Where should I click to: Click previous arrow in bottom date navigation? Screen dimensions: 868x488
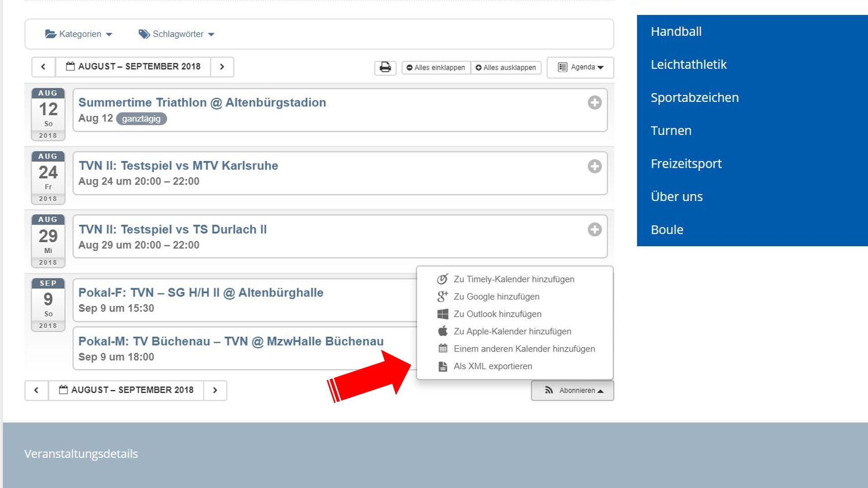click(x=37, y=390)
